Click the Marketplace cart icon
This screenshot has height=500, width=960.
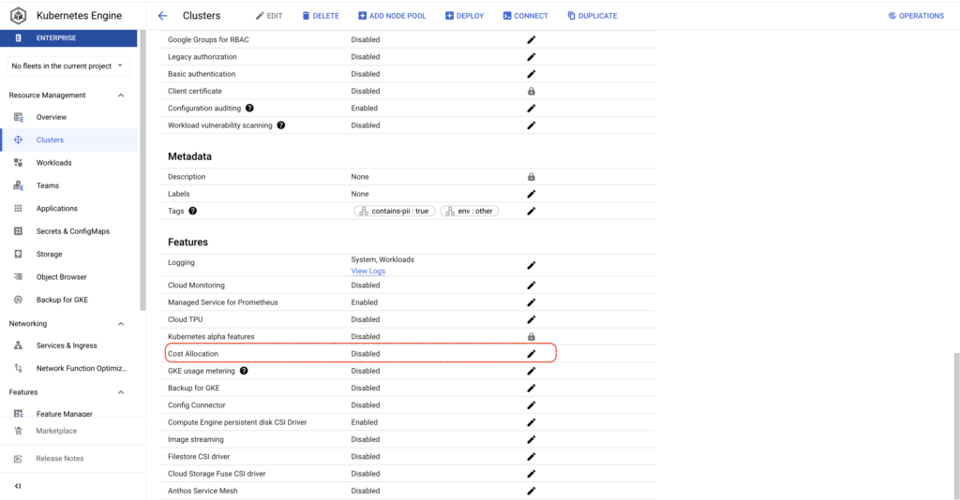18,431
